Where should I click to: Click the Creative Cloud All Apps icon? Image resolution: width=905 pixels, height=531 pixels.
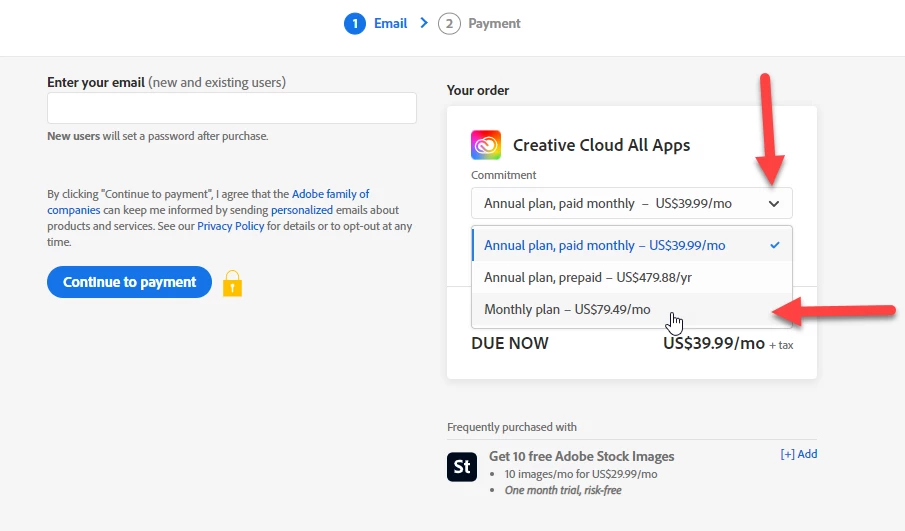point(486,145)
